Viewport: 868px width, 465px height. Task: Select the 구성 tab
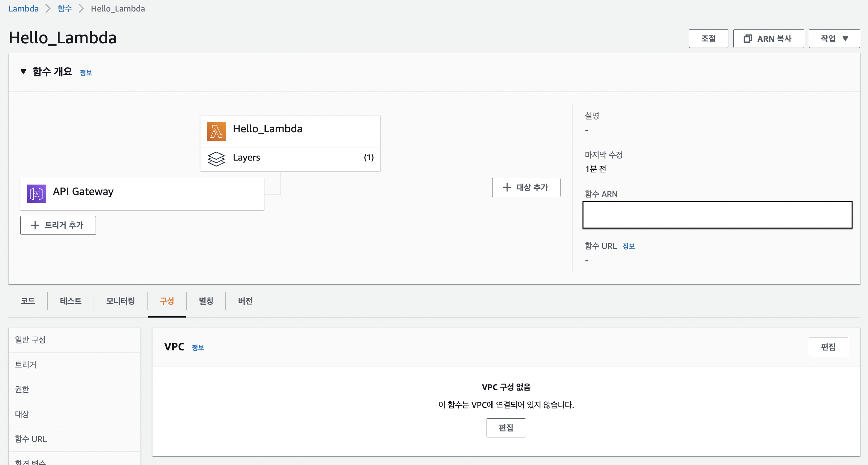(x=167, y=301)
